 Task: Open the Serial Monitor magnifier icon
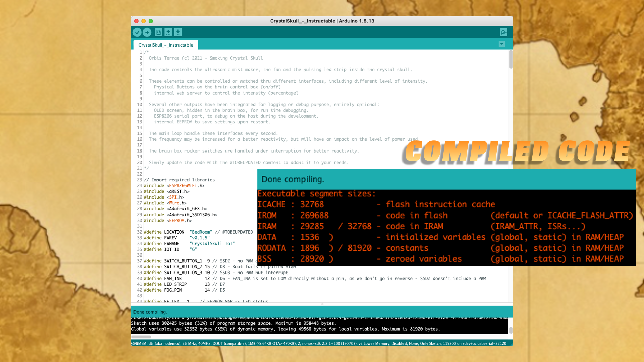503,32
